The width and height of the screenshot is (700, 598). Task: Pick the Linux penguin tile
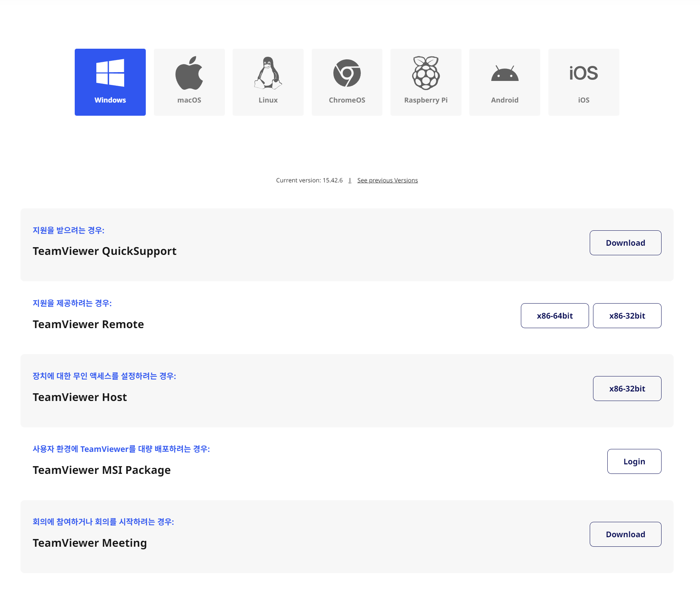click(x=268, y=82)
